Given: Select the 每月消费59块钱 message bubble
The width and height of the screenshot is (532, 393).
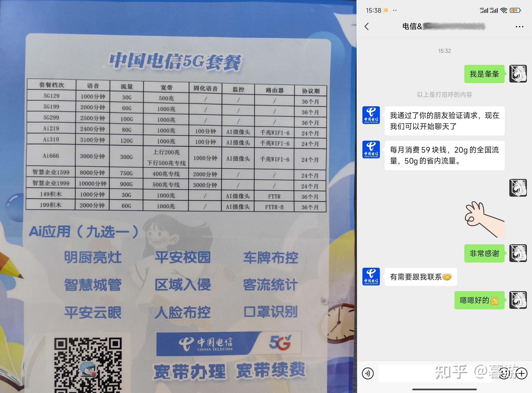Looking at the screenshot, I should click(444, 155).
